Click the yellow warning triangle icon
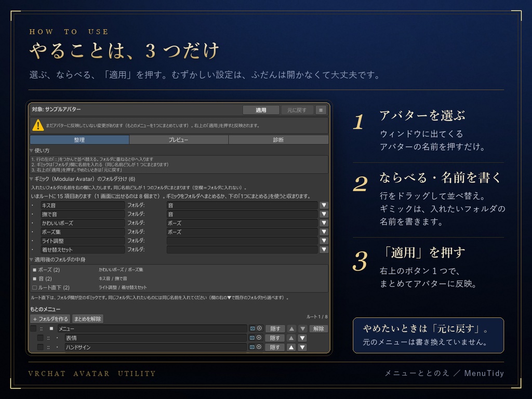The image size is (532, 399). click(38, 125)
